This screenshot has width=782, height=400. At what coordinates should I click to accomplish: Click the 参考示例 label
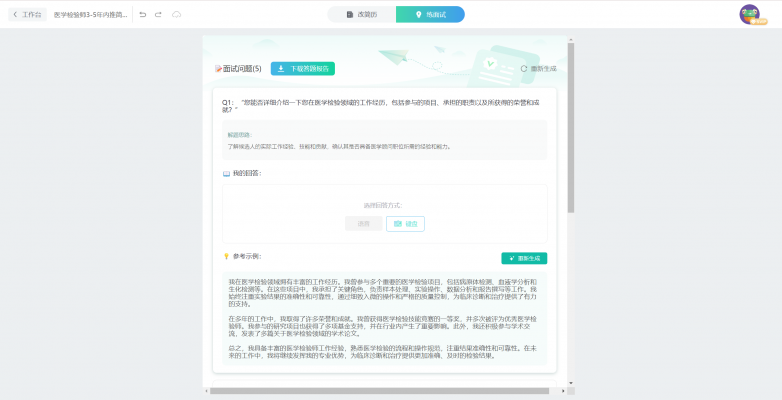click(x=247, y=256)
